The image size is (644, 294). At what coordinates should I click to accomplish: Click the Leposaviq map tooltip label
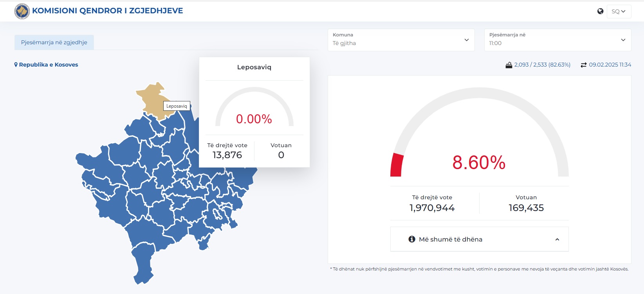click(x=177, y=106)
